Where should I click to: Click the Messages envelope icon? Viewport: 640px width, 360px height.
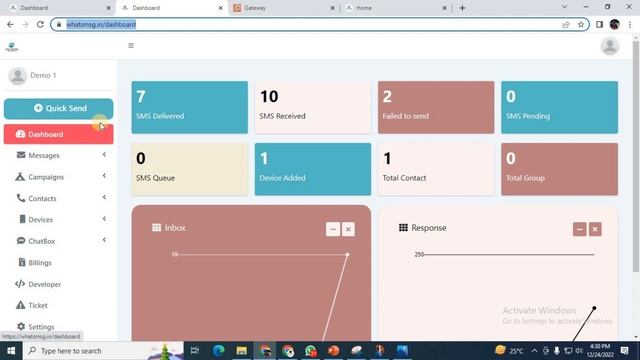(21, 155)
